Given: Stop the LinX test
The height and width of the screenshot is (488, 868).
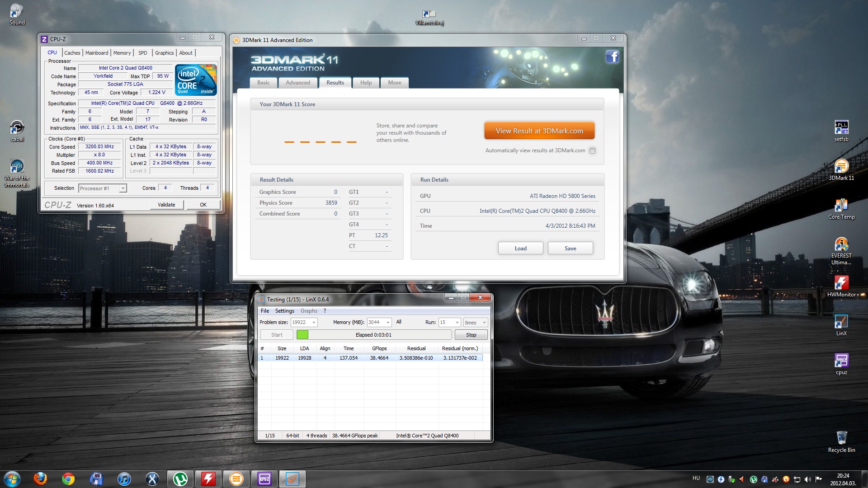Looking at the screenshot, I should pyautogui.click(x=471, y=335).
